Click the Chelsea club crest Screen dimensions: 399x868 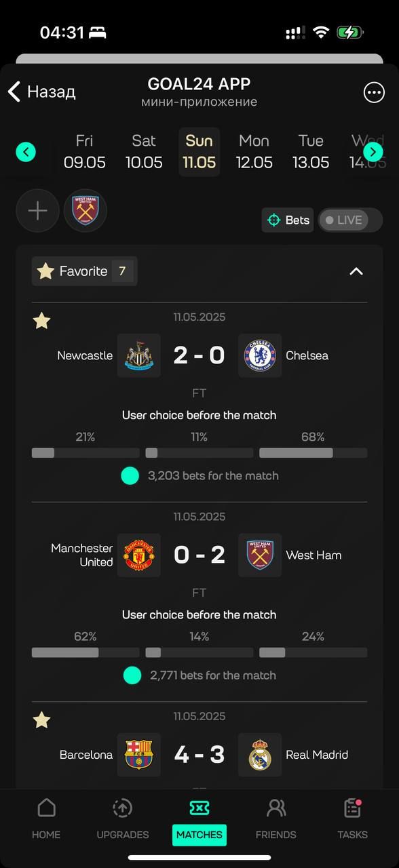click(260, 355)
